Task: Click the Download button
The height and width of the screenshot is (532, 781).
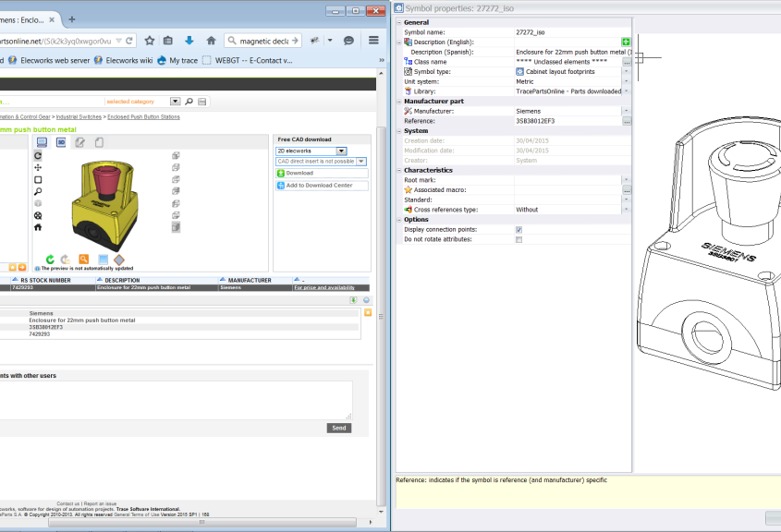Action: [x=322, y=174]
